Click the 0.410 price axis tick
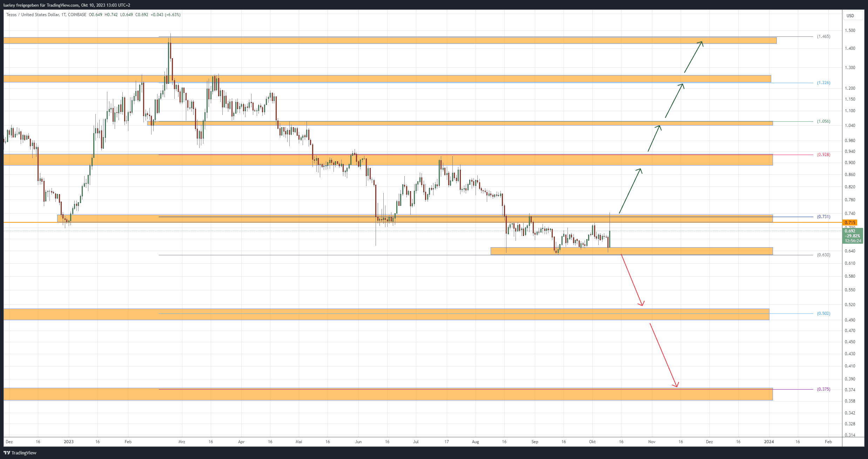Screen dimensions: 868x459 point(850,366)
